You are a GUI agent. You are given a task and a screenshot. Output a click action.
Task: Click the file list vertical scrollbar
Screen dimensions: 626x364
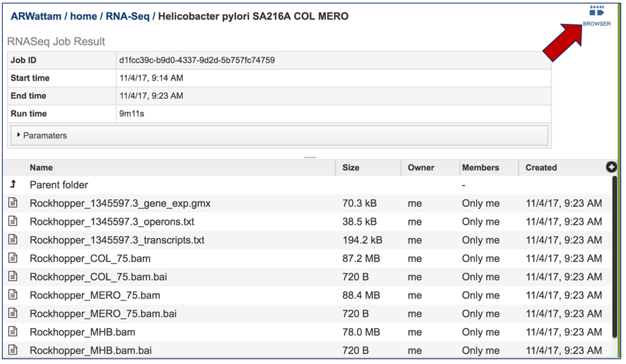pos(615,255)
